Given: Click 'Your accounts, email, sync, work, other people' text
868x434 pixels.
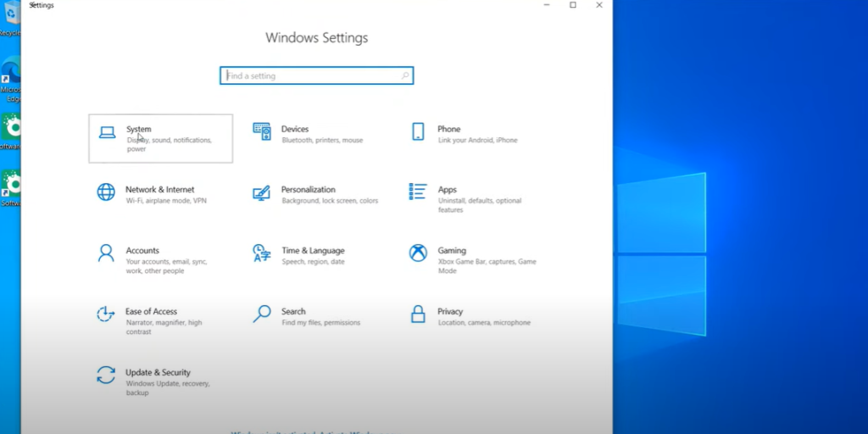Looking at the screenshot, I should [166, 266].
